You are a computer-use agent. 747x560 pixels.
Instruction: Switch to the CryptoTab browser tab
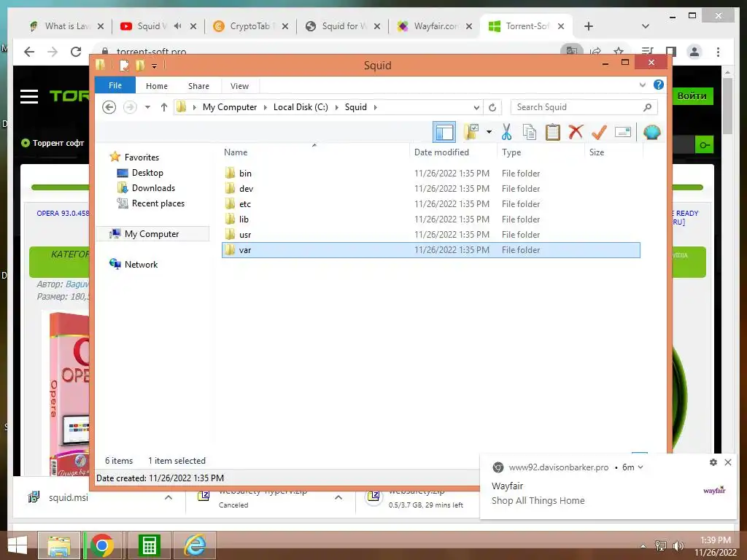click(249, 26)
